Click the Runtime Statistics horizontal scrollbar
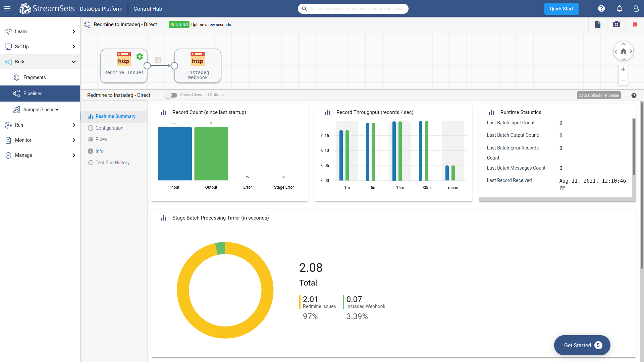This screenshot has width=644, height=362. pos(556,199)
